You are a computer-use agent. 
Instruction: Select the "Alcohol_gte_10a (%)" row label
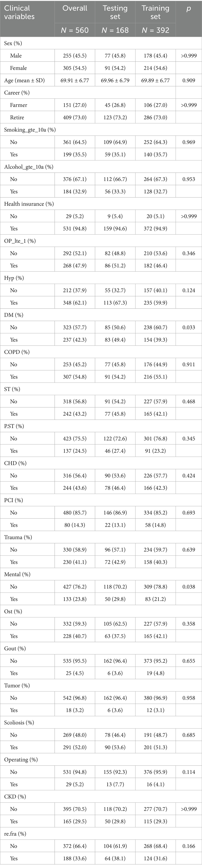click(x=29, y=167)
